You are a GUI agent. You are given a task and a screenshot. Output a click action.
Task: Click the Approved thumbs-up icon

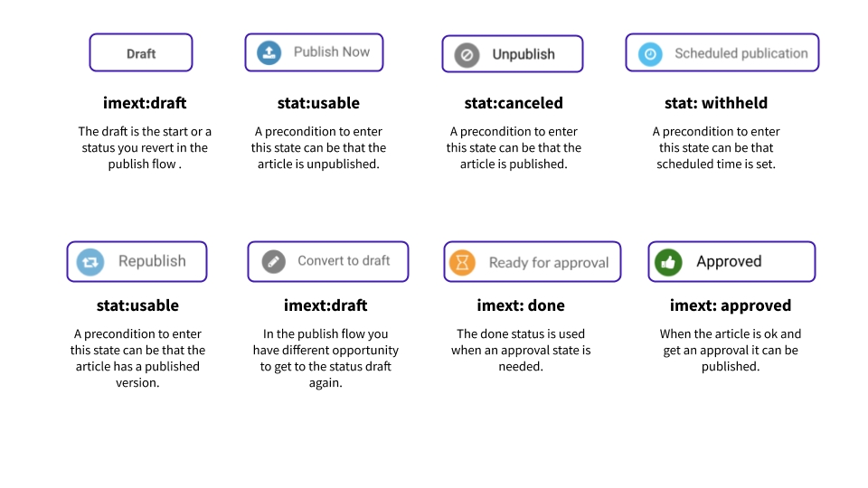coord(668,262)
